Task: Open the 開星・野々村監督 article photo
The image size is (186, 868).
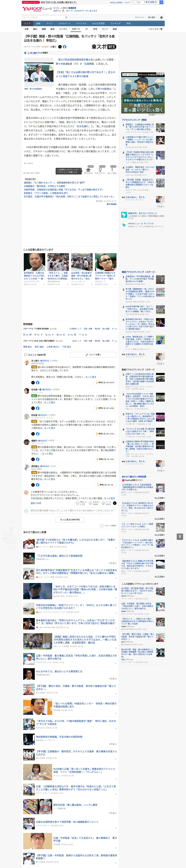Action: pos(39,70)
